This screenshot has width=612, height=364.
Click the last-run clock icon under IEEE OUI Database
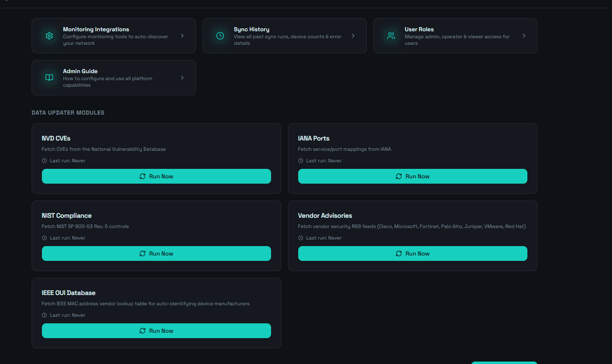click(44, 315)
